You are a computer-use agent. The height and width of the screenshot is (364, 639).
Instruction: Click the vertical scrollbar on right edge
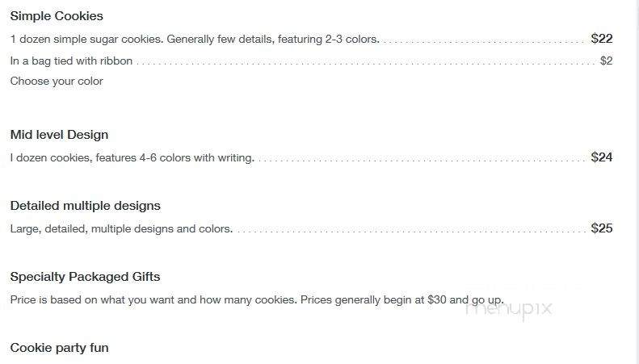click(x=636, y=182)
